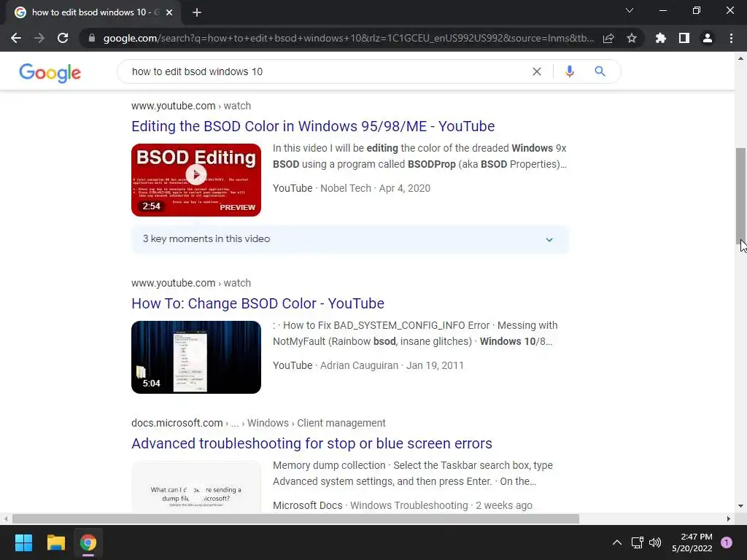
Task: Show hidden system tray icons
Action: pyautogui.click(x=617, y=542)
